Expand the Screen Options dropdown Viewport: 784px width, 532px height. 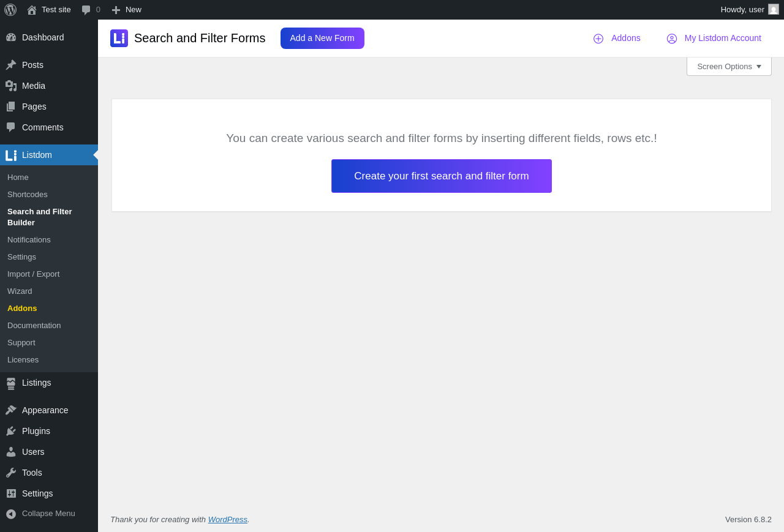(x=729, y=66)
